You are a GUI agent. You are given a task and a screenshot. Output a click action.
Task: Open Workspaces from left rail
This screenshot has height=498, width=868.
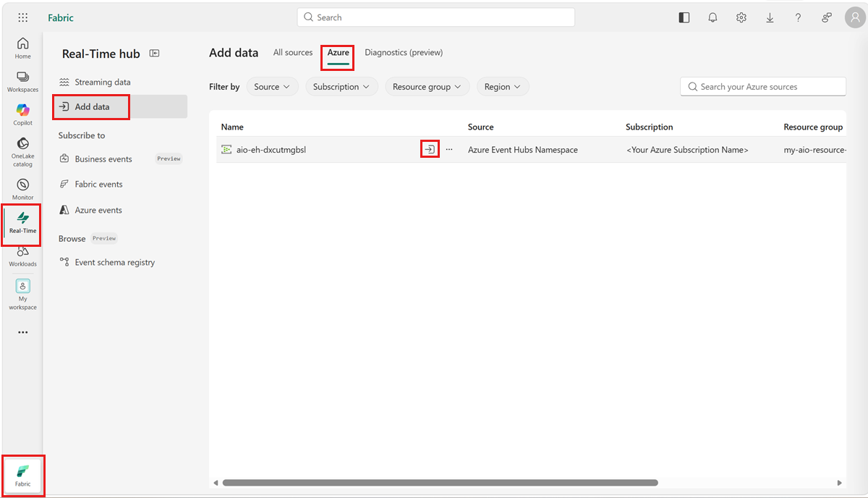tap(22, 82)
